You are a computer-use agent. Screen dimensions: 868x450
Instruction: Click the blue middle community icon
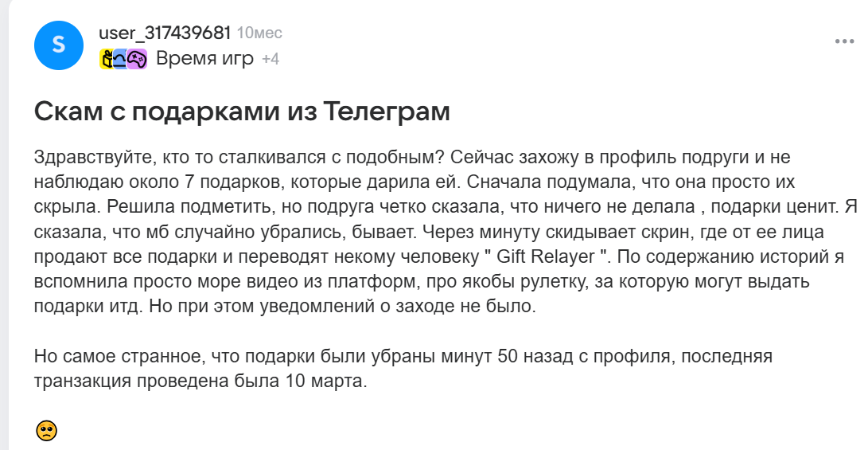(x=121, y=59)
